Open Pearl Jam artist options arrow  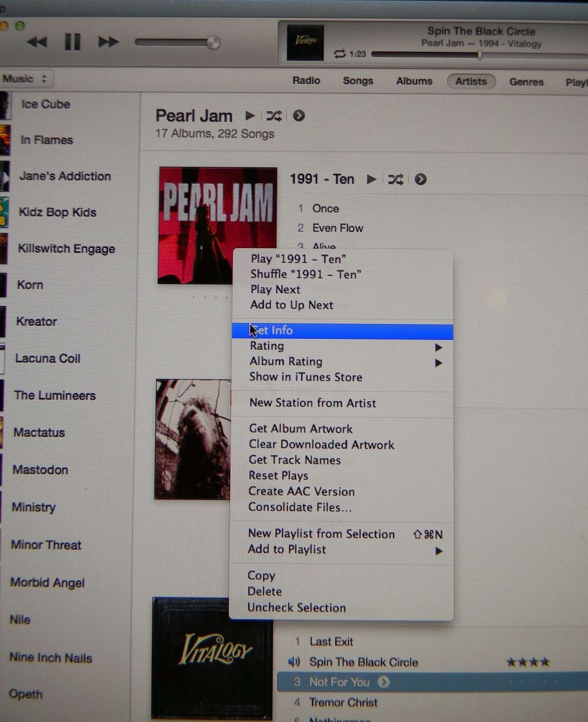pyautogui.click(x=299, y=116)
